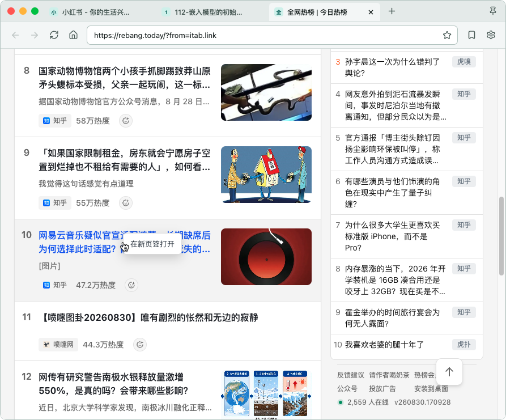
Task: Open sidebar item 孙宇晨这一次为什么错判了舆论
Action: [392, 67]
